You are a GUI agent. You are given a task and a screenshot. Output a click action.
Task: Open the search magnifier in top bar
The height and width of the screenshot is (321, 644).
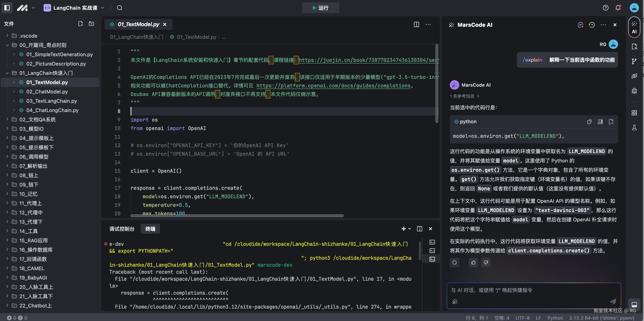click(x=120, y=8)
